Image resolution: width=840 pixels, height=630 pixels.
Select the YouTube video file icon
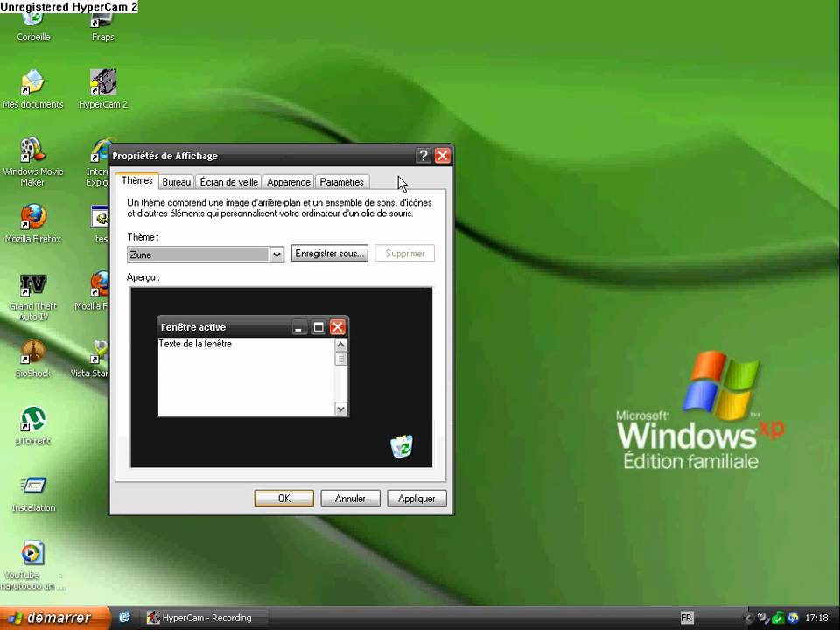[32, 566]
